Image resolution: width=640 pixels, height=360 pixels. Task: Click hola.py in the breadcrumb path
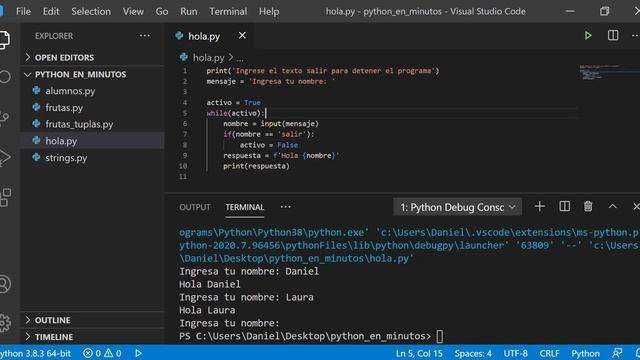[208, 58]
